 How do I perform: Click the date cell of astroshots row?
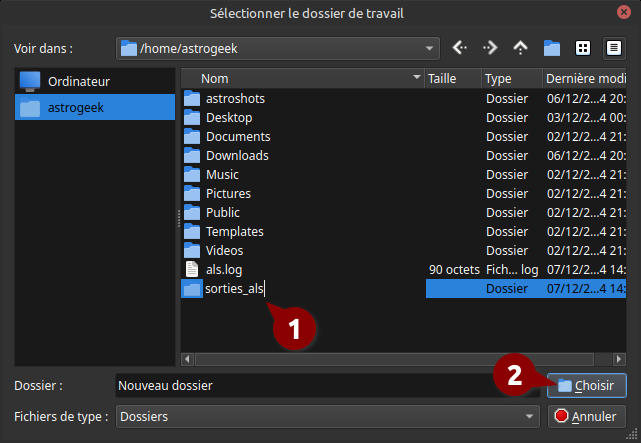click(586, 98)
